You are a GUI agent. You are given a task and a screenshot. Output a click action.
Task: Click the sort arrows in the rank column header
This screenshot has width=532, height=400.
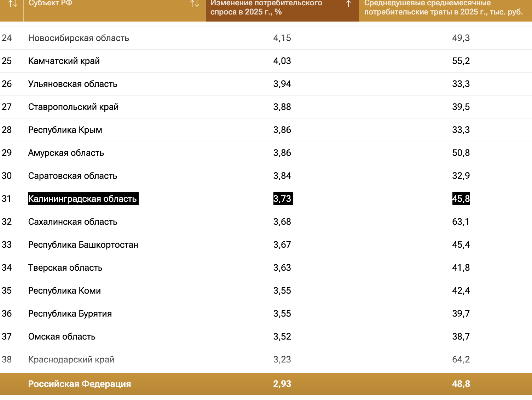pos(13,4)
